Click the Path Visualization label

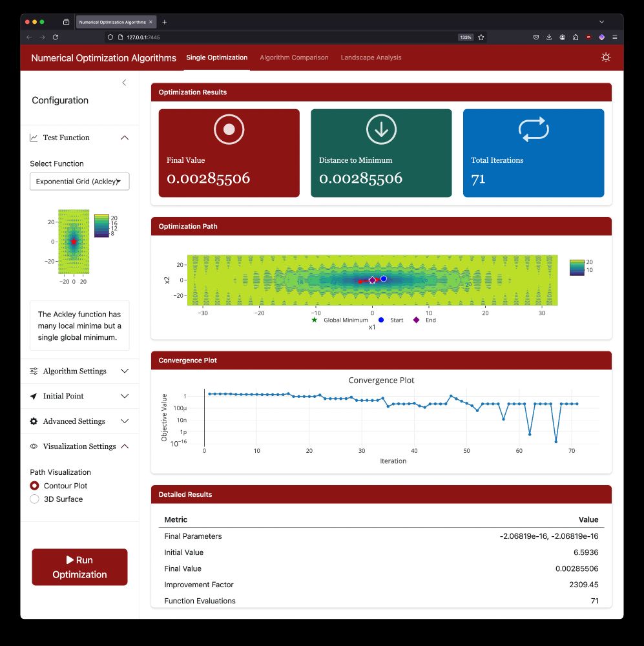click(60, 472)
